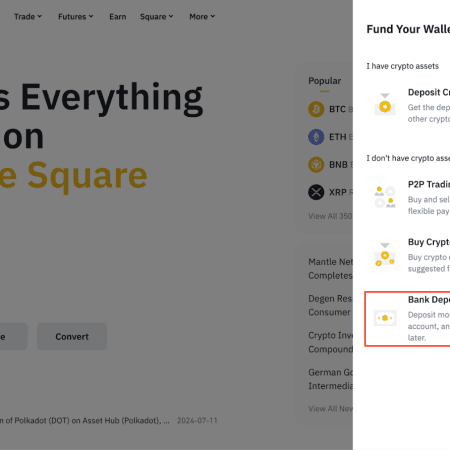The width and height of the screenshot is (450, 450).
Task: Select the BNB row text
Action: (338, 165)
